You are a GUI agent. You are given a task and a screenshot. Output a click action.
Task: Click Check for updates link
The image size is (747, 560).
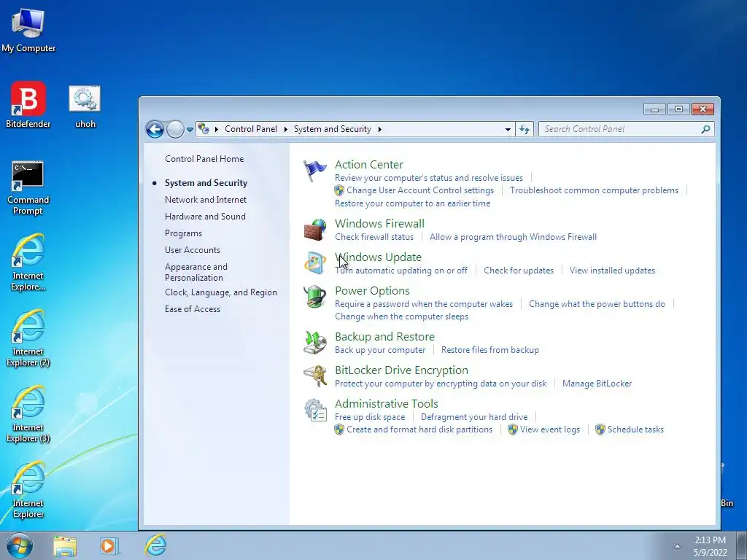coord(519,271)
